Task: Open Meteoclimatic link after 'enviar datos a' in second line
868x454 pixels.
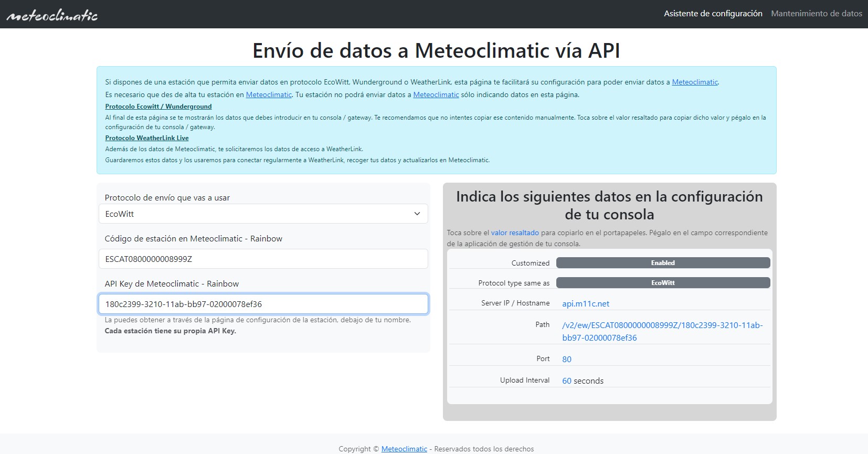Action: coord(436,95)
